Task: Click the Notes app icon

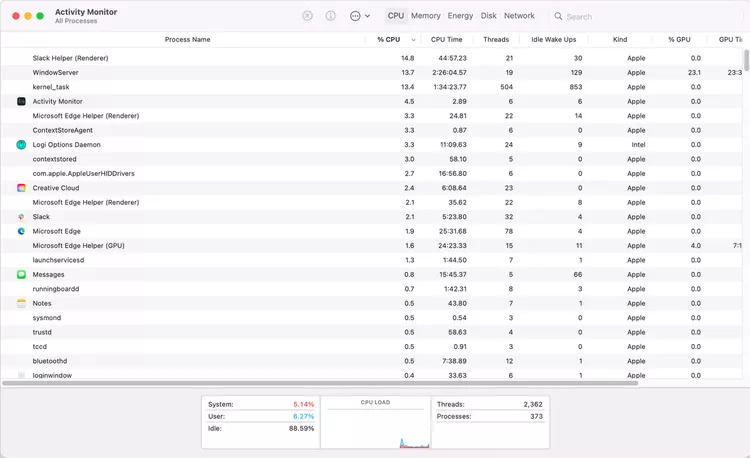Action: (21, 303)
